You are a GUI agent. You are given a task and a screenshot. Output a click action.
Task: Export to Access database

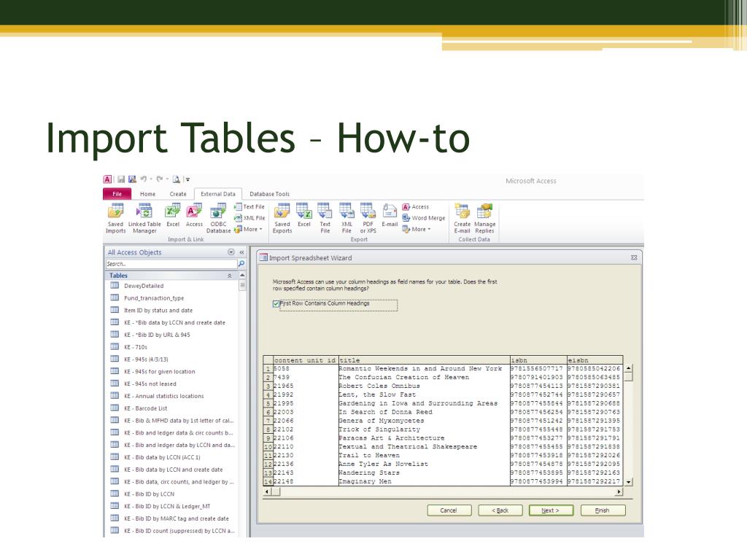point(415,206)
